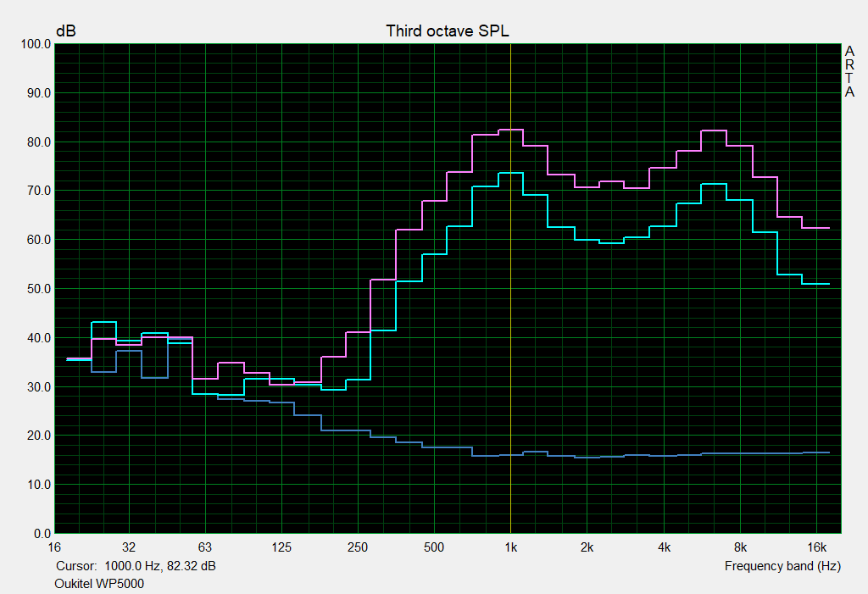Click the 1k frequency tick label
868x594 pixels.
pyautogui.click(x=510, y=547)
